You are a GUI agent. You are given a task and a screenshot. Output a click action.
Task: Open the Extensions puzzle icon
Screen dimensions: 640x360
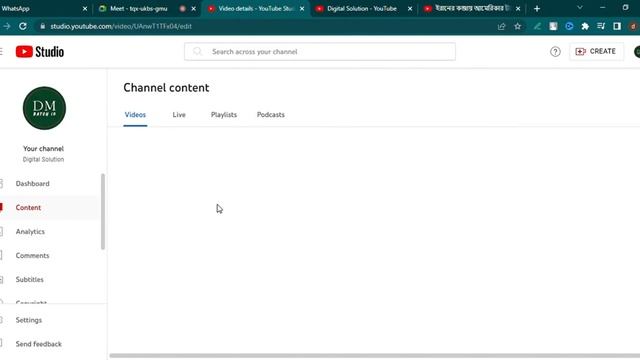(x=585, y=26)
